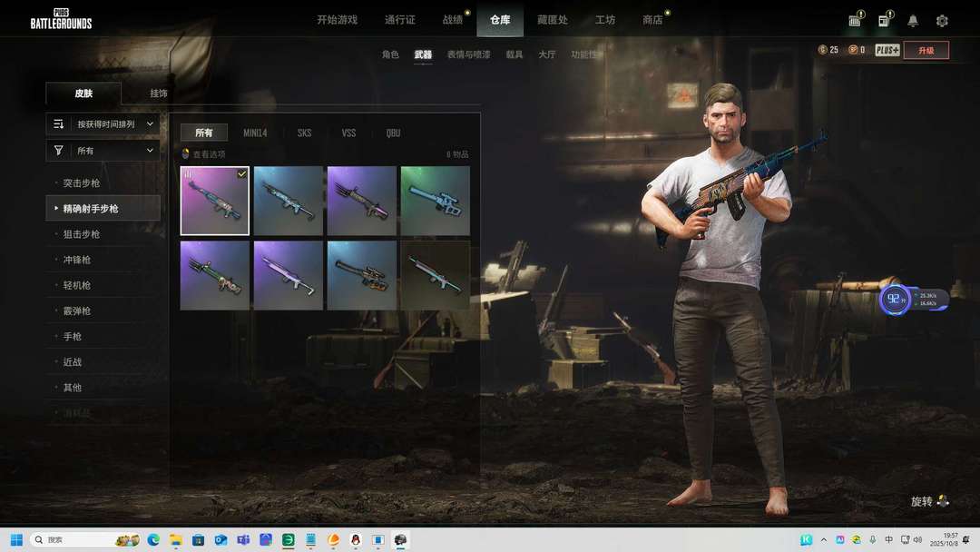Switch to the 挂饰 tab
Screen dimensions: 980x552
[159, 94]
